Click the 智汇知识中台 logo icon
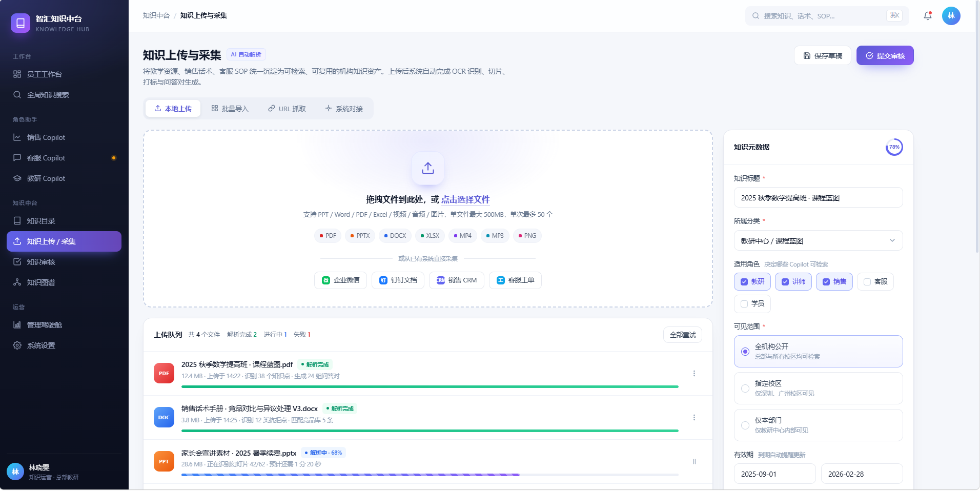Screen dimensions: 980x491 click(21, 23)
